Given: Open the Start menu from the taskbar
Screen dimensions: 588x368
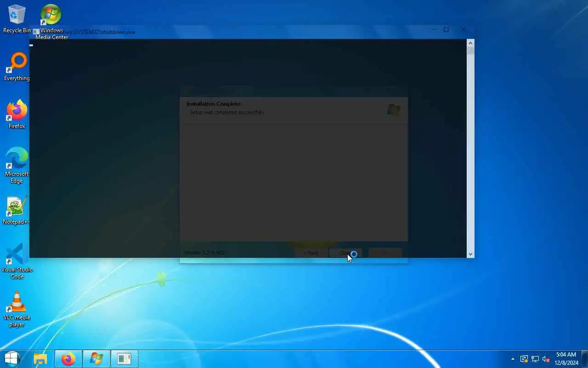Looking at the screenshot, I should (x=12, y=359).
